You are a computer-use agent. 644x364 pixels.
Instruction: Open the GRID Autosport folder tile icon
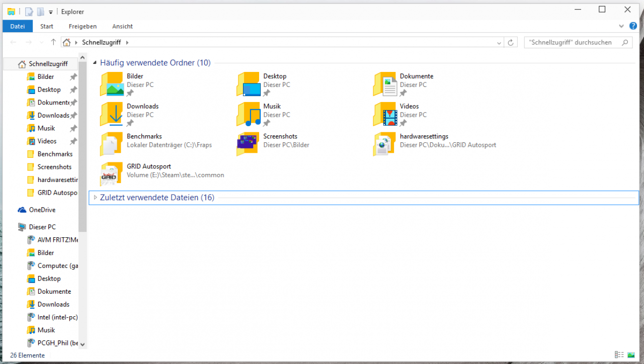(112, 174)
